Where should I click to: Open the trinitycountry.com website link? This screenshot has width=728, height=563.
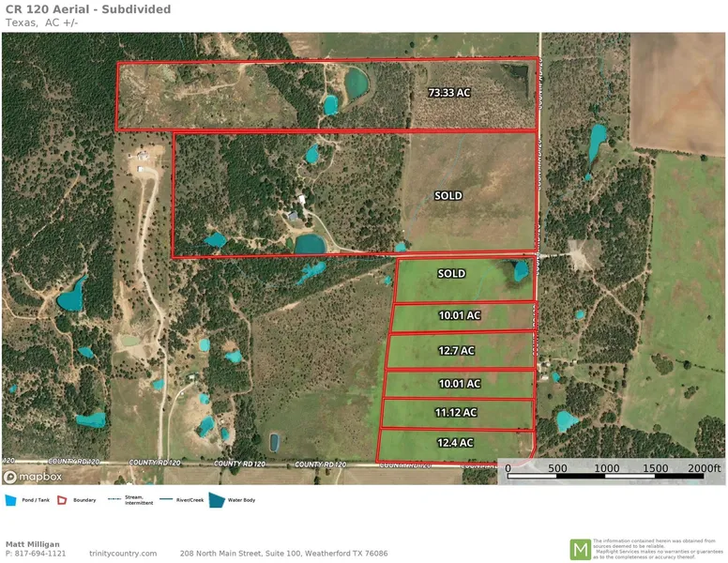click(x=123, y=554)
